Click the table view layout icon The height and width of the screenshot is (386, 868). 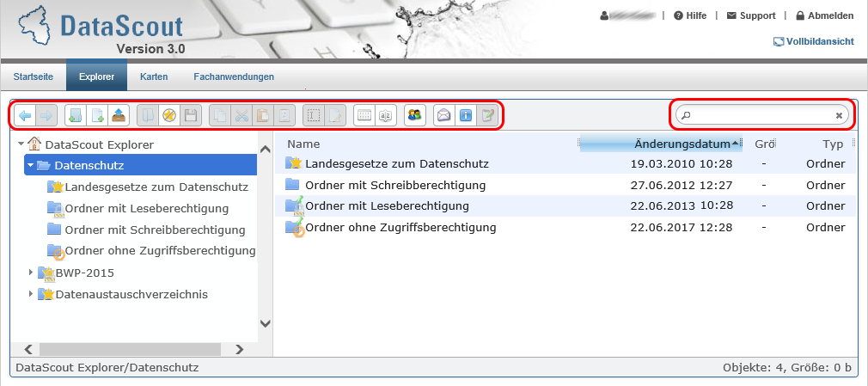click(x=364, y=115)
